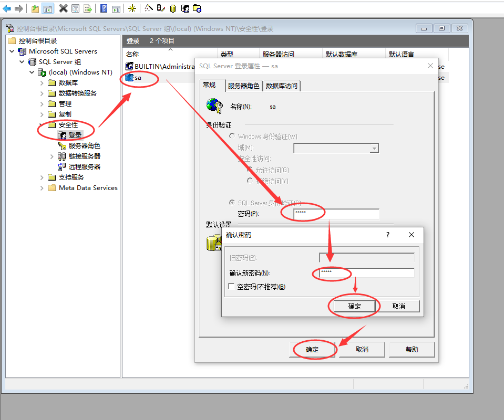Select Windows 身份验证 radio button
This screenshot has height=420, width=504.
232,136
